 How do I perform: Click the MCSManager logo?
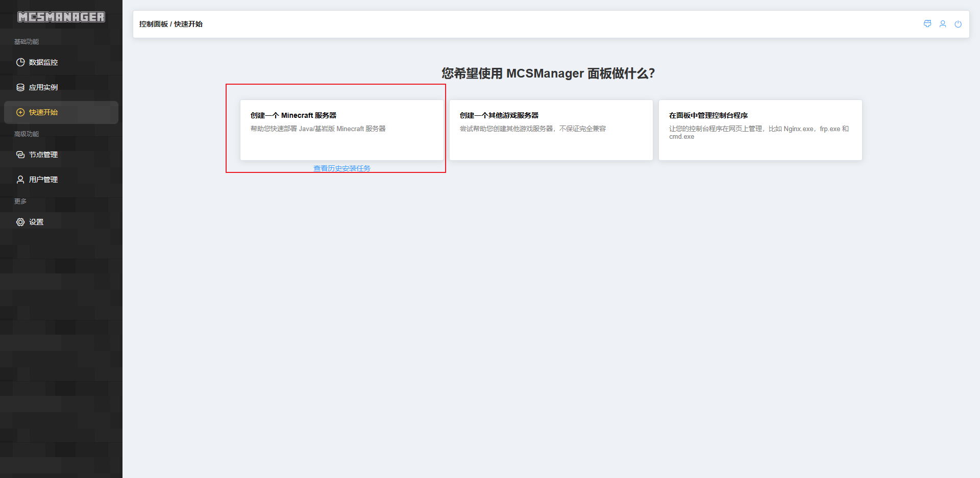coord(61,17)
